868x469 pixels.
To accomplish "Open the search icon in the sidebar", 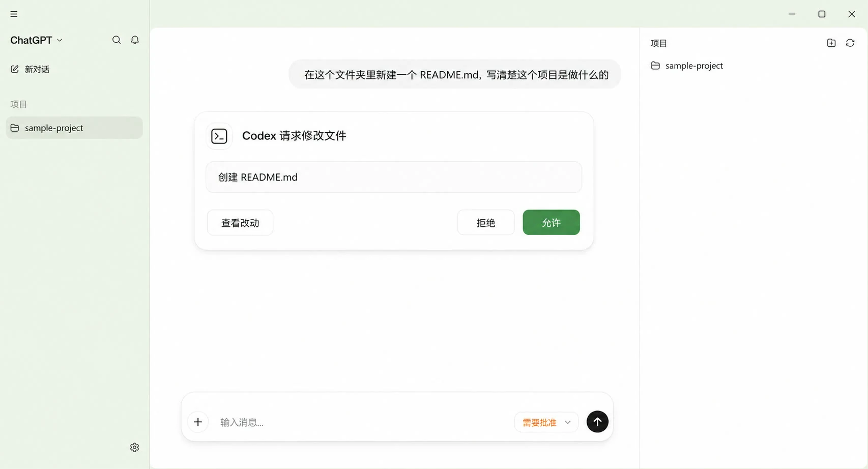I will point(117,40).
